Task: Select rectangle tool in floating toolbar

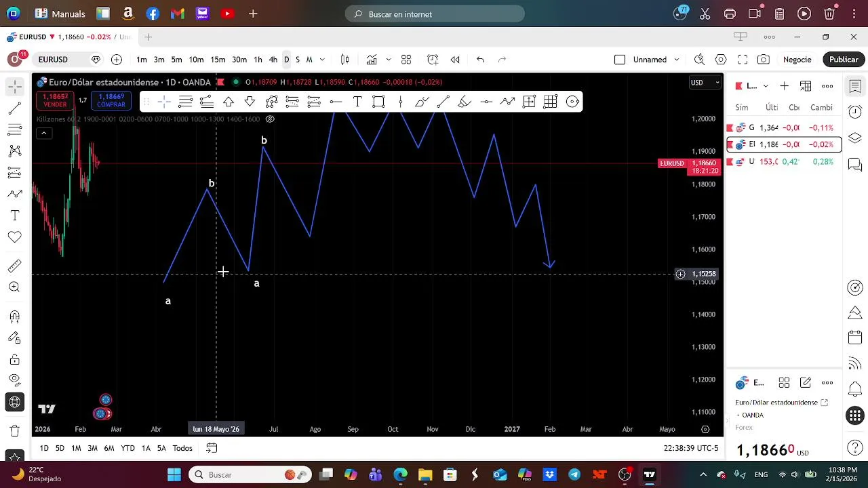Action: (x=379, y=102)
